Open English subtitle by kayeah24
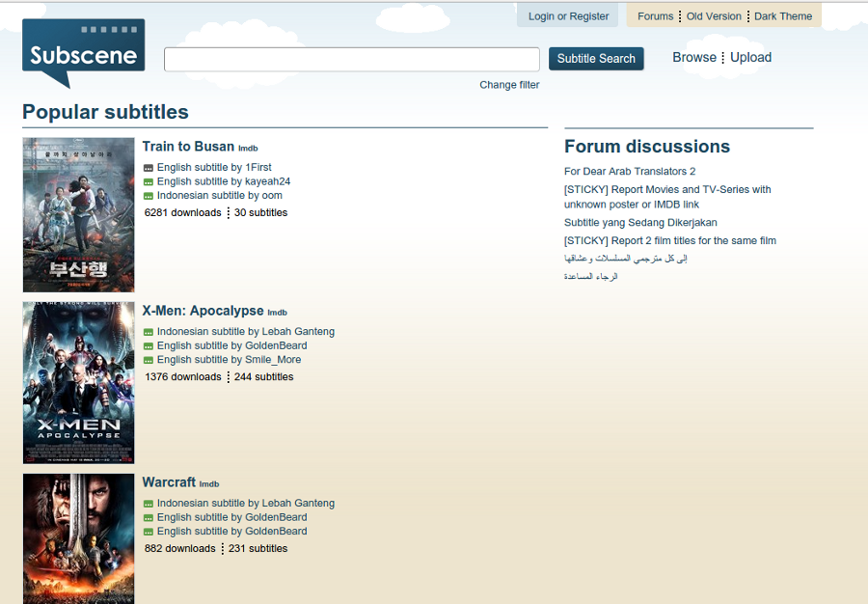 (224, 181)
